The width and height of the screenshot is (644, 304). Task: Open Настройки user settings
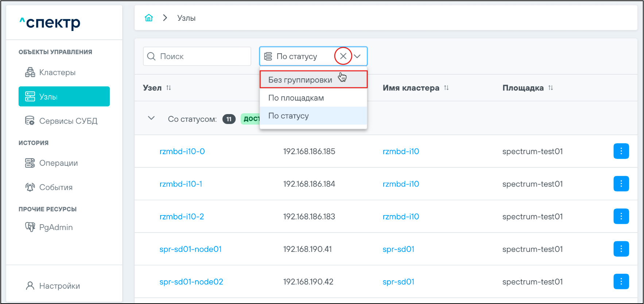pyautogui.click(x=59, y=286)
